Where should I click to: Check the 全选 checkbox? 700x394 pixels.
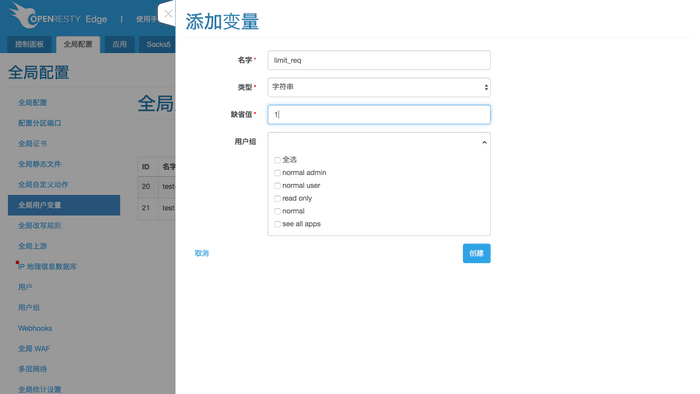coord(277,160)
